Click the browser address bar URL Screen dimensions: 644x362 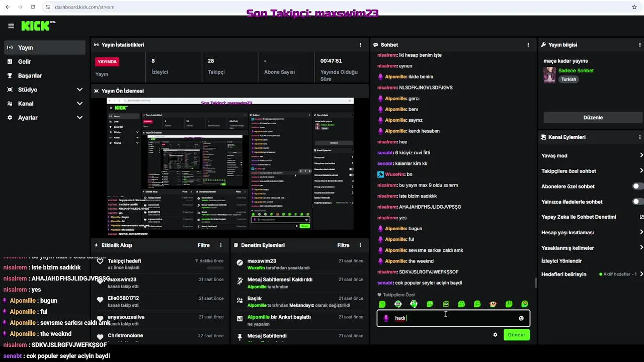pos(85,7)
